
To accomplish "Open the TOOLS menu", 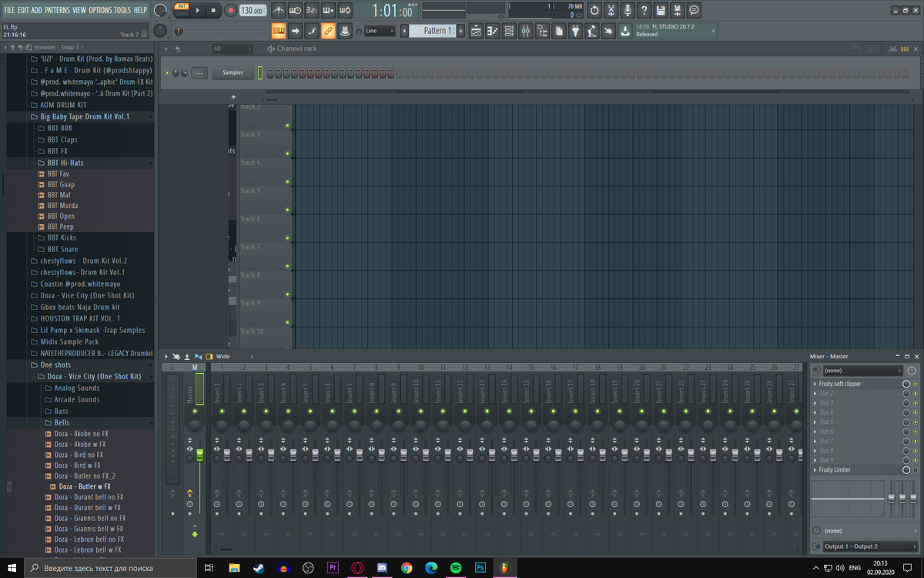I will (x=123, y=10).
